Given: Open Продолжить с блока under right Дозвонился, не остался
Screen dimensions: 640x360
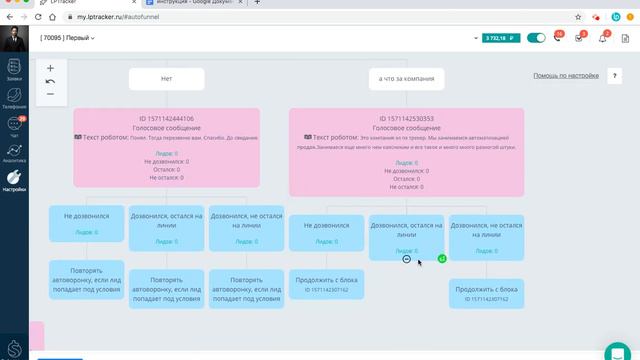Looking at the screenshot, I should 487,293.
